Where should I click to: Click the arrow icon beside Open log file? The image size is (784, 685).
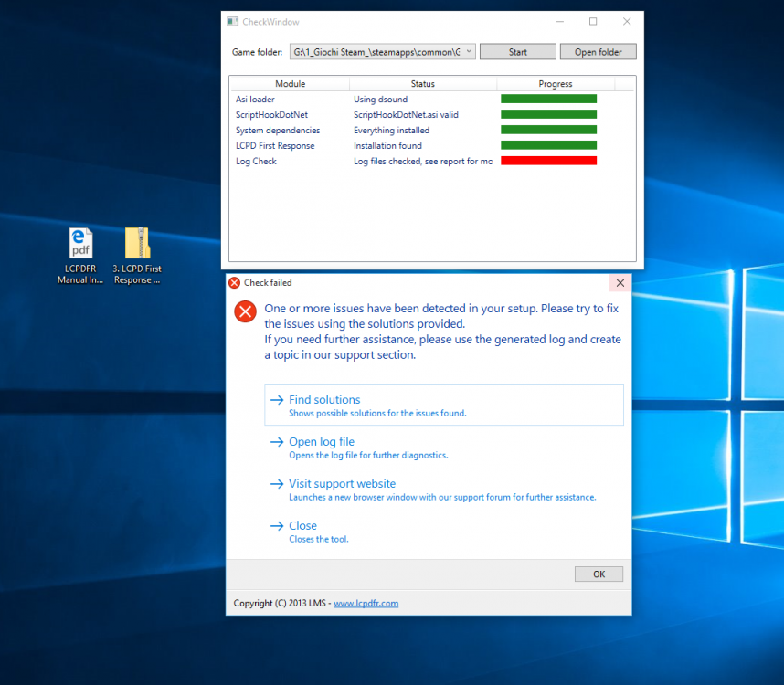pyautogui.click(x=276, y=442)
